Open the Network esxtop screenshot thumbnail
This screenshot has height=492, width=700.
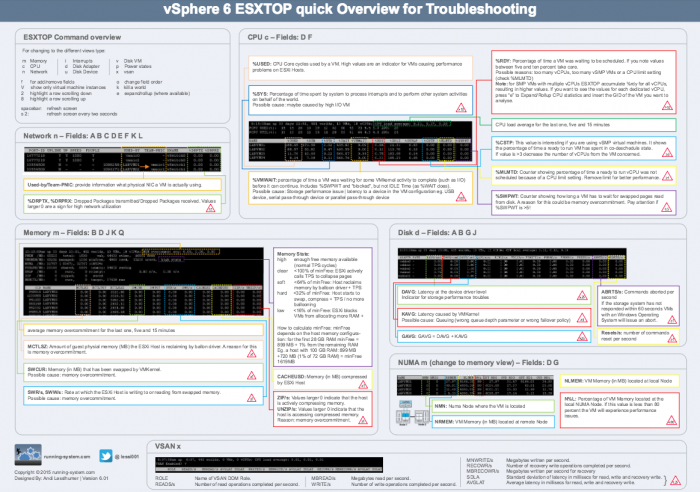coord(122,159)
